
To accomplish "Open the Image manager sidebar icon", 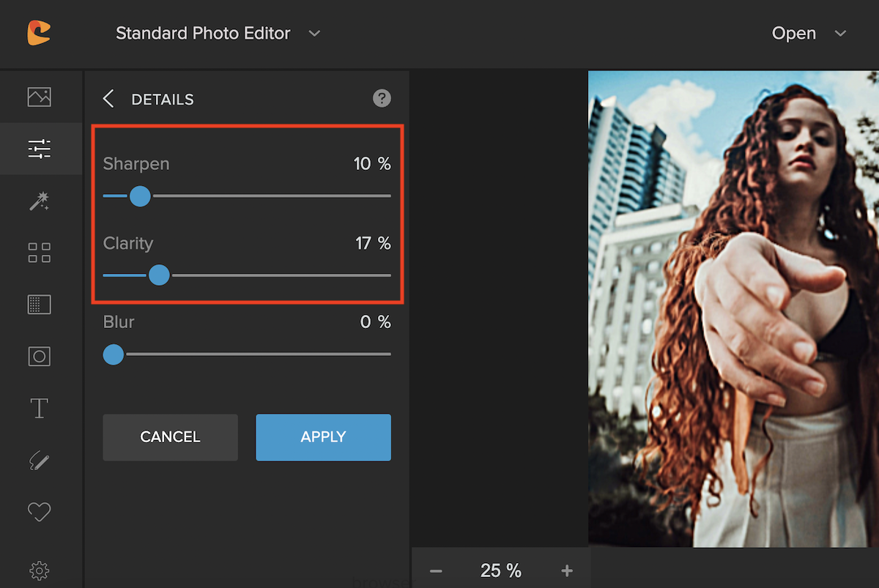I will 40,97.
